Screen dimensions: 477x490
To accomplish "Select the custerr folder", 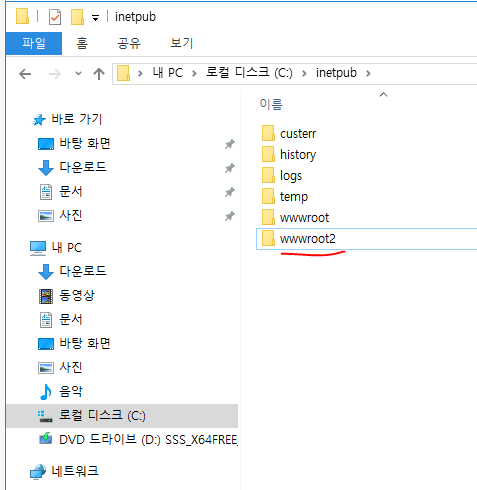I will coord(298,134).
